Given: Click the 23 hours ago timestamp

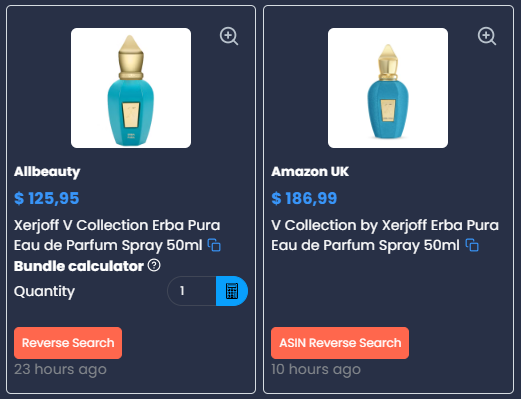Looking at the screenshot, I should (60, 370).
